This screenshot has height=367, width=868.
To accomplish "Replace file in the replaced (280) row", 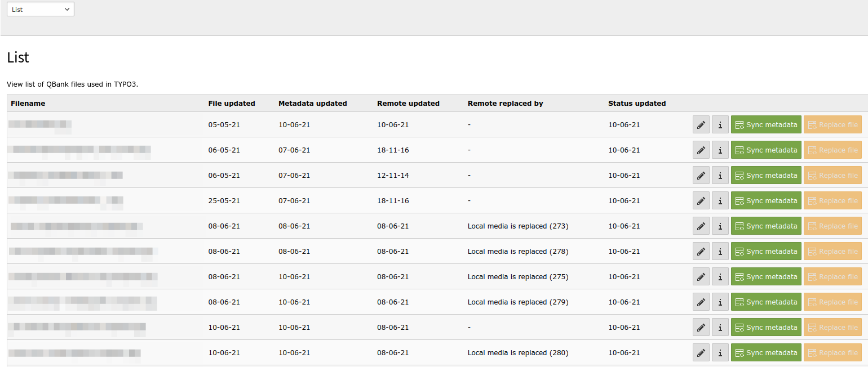I will point(832,353).
